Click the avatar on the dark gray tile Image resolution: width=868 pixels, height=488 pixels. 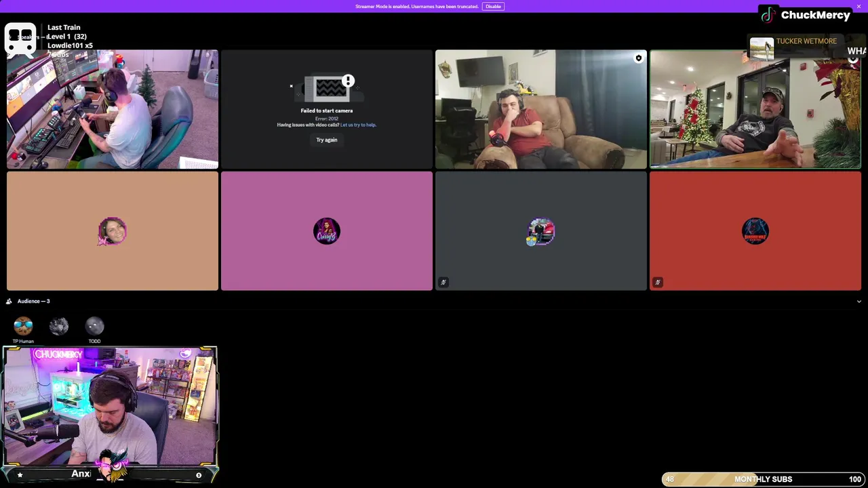click(541, 231)
